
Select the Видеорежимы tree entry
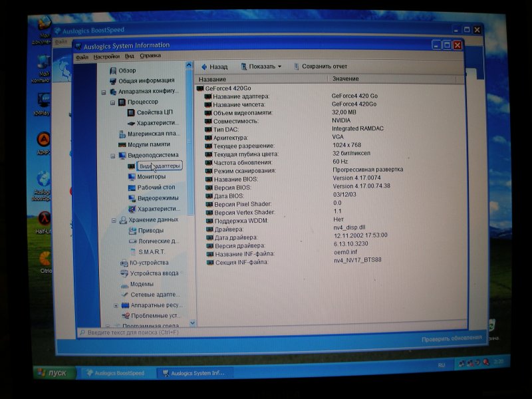point(157,198)
